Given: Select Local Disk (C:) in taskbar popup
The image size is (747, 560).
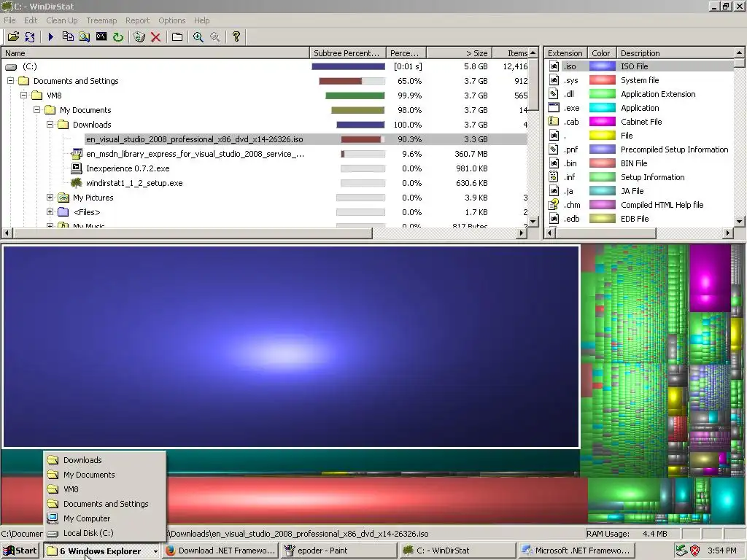Looking at the screenshot, I should tap(104, 533).
